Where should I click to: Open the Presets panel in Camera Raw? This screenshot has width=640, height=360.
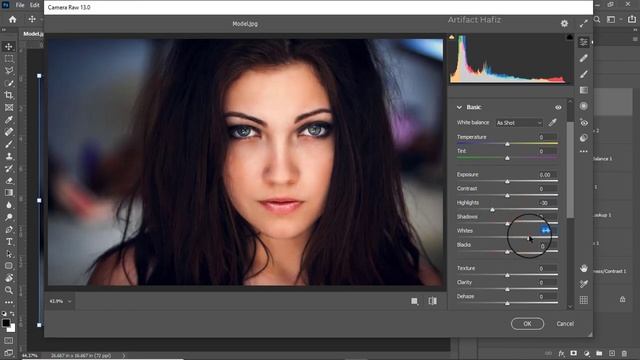pyautogui.click(x=584, y=138)
